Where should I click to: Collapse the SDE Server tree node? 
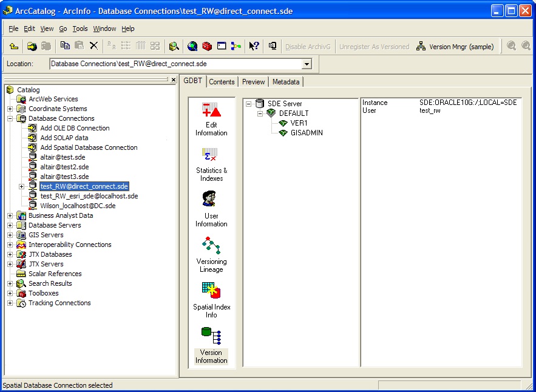tap(248, 104)
